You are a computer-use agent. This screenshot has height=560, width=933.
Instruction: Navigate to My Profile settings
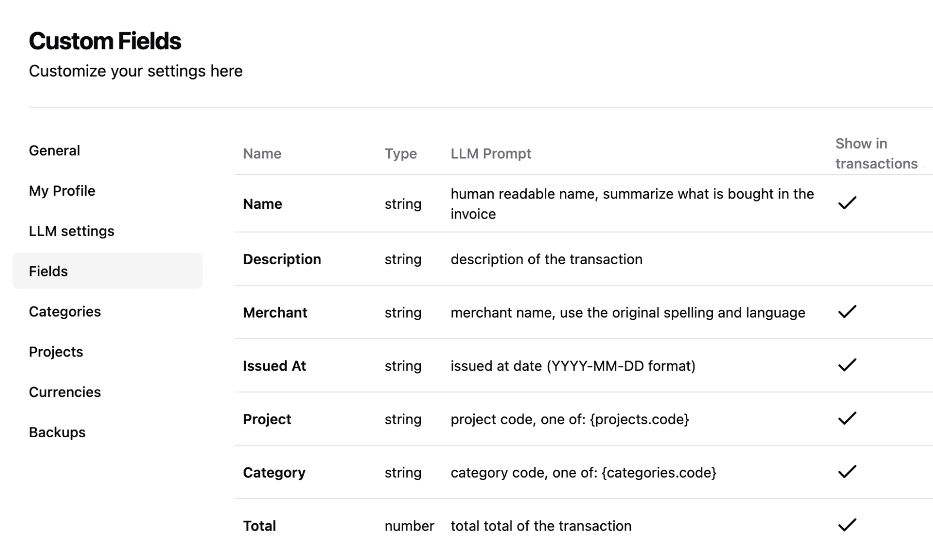[62, 191]
